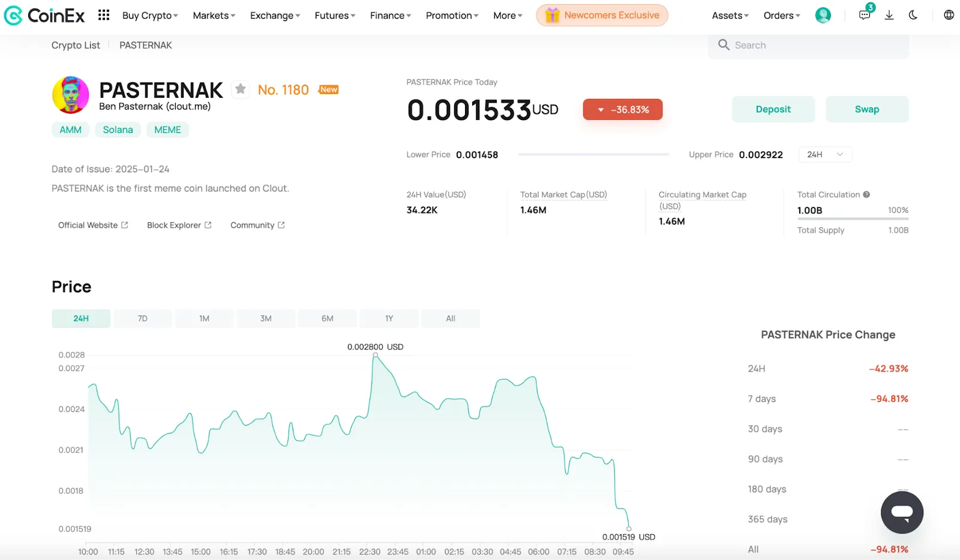Viewport: 960px width, 560px height.
Task: Click the Solana tag
Action: [118, 130]
